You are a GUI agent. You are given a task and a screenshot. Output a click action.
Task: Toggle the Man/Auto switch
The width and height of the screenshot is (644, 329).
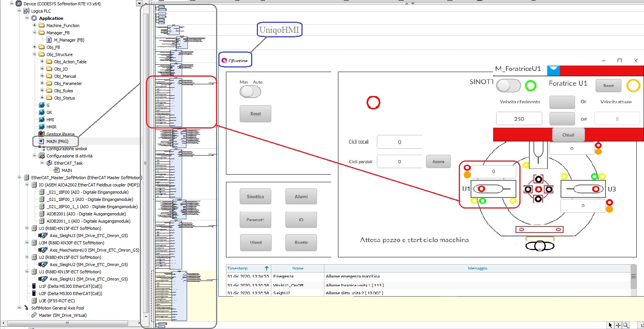click(x=250, y=91)
